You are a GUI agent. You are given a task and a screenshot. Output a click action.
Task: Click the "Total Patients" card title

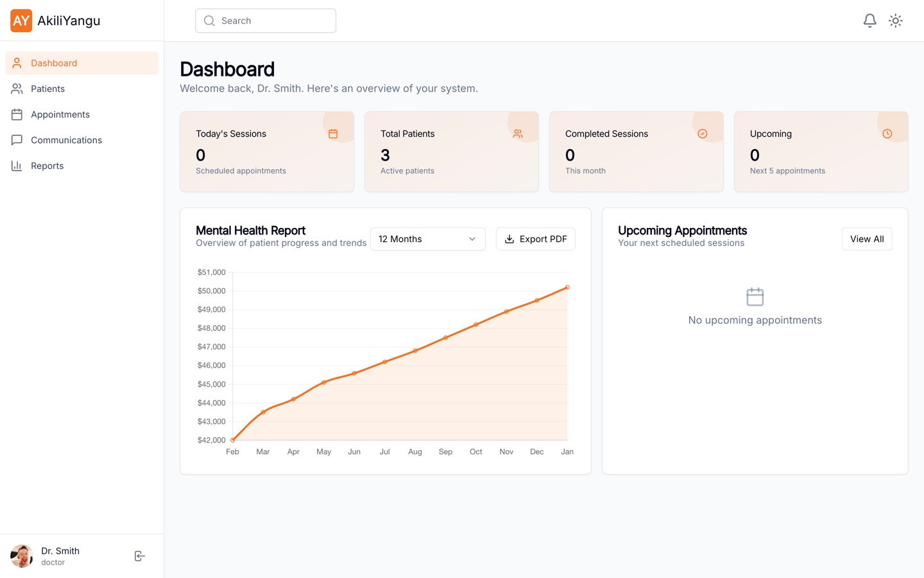[x=407, y=134]
